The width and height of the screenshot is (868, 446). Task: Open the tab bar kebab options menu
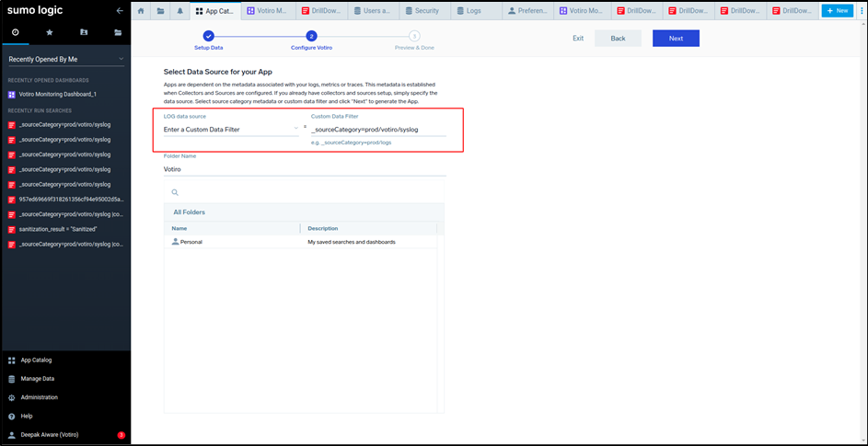point(861,10)
